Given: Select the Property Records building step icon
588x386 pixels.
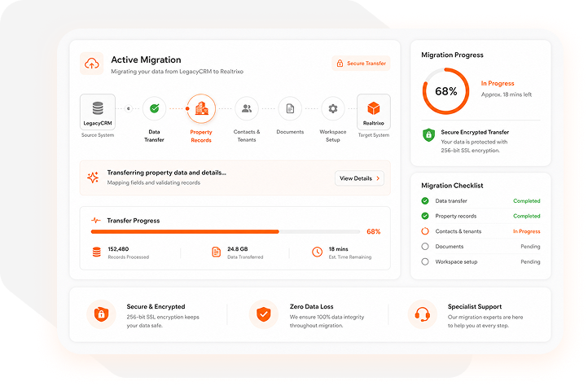Looking at the screenshot, I should point(201,108).
